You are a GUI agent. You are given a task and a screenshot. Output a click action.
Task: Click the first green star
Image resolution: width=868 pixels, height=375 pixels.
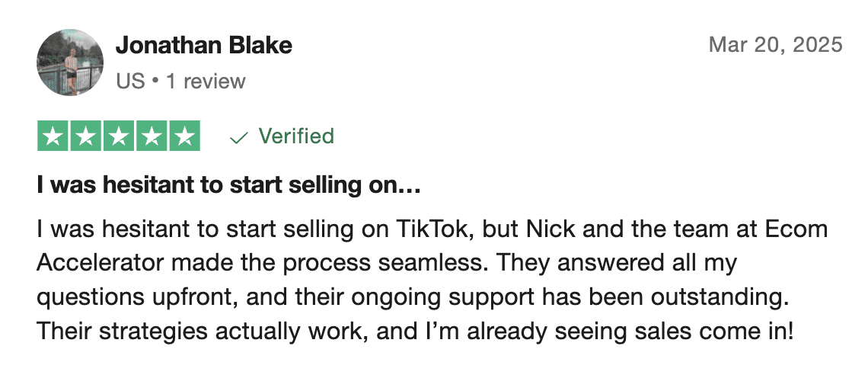click(x=53, y=136)
